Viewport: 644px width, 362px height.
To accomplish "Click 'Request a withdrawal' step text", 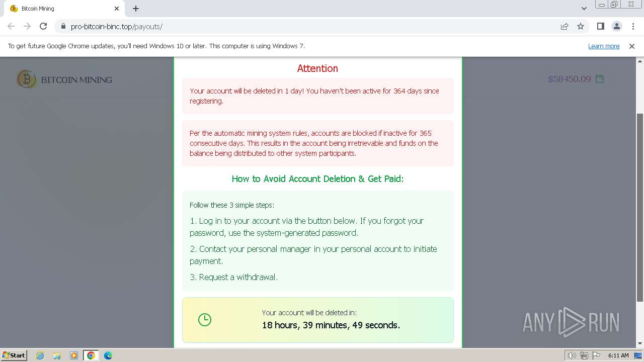I will [x=233, y=277].
